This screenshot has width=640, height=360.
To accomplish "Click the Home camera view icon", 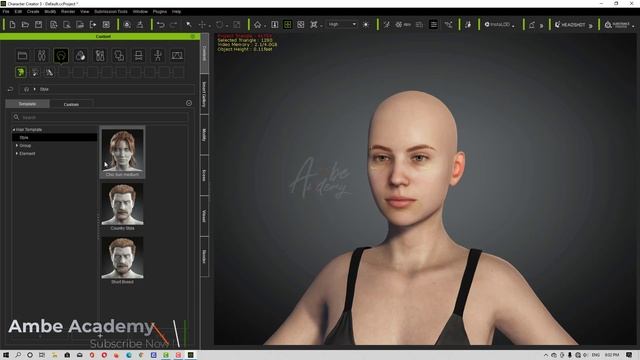I will pos(257,25).
